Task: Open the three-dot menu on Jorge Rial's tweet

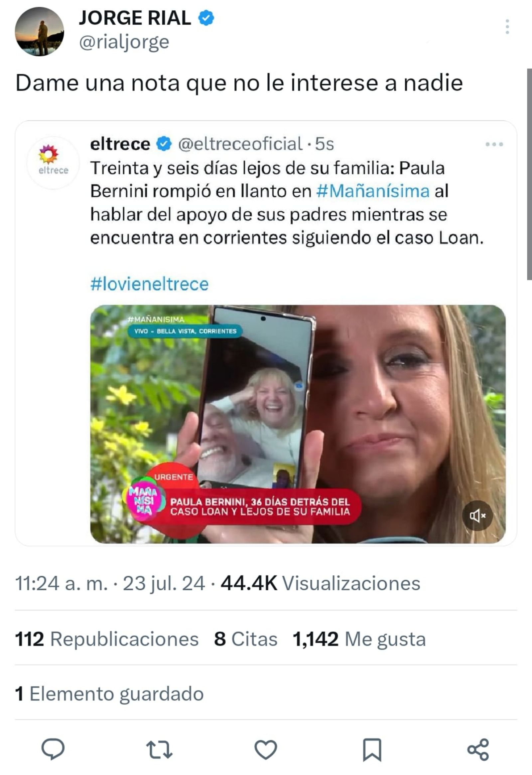Action: pyautogui.click(x=507, y=27)
